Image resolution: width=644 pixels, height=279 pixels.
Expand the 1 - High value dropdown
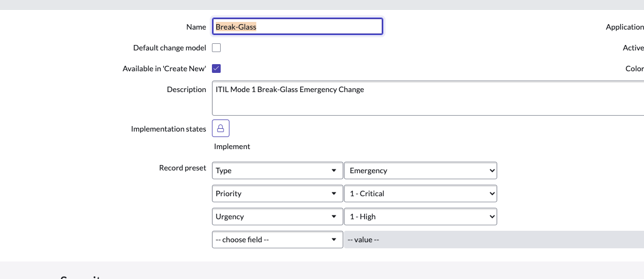pos(420,217)
